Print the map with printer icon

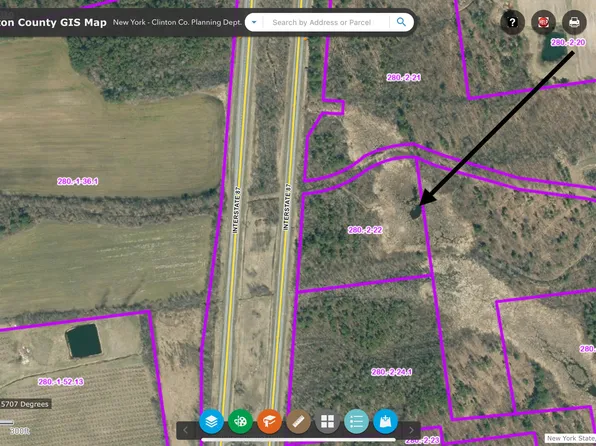tap(574, 22)
